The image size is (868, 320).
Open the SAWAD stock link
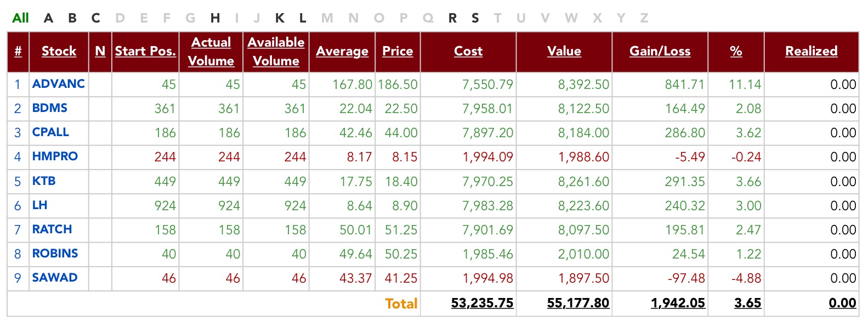coord(55,278)
